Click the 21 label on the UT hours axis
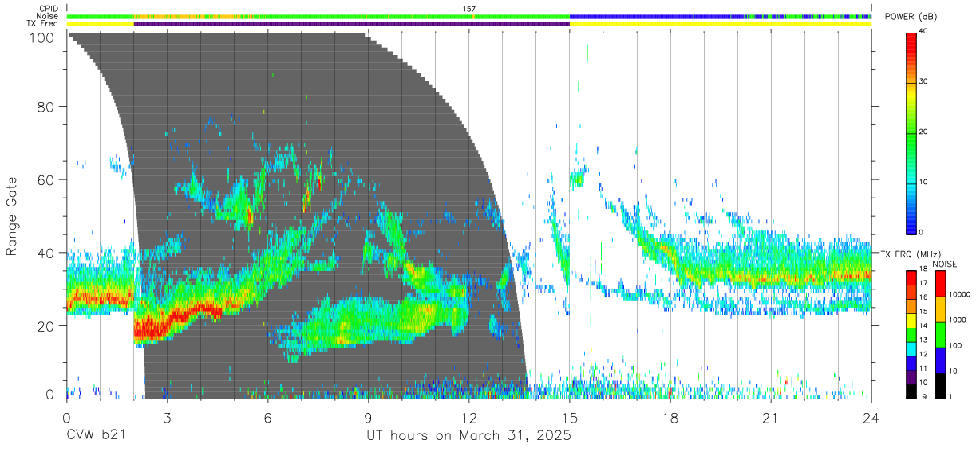Viewport: 980px width, 452px height. click(x=771, y=418)
